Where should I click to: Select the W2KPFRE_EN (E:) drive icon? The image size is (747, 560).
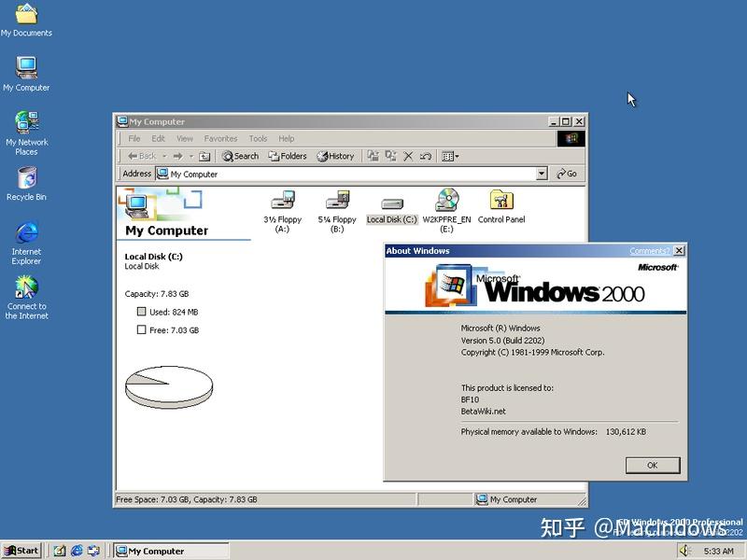[445, 203]
